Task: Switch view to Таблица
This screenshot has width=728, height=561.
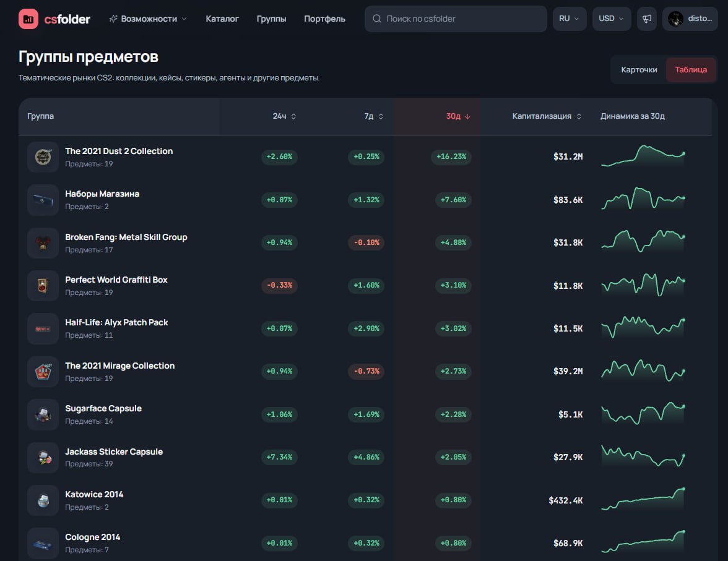Action: (691, 70)
